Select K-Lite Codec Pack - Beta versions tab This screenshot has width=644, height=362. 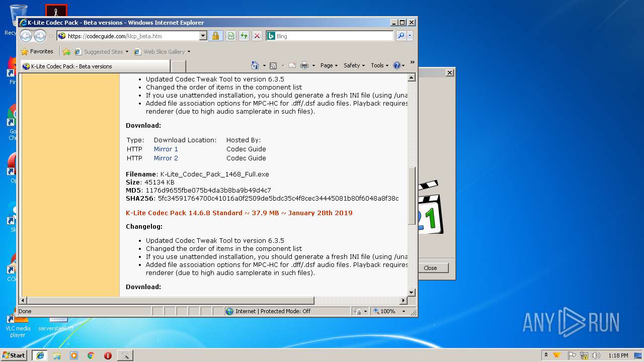95,66
